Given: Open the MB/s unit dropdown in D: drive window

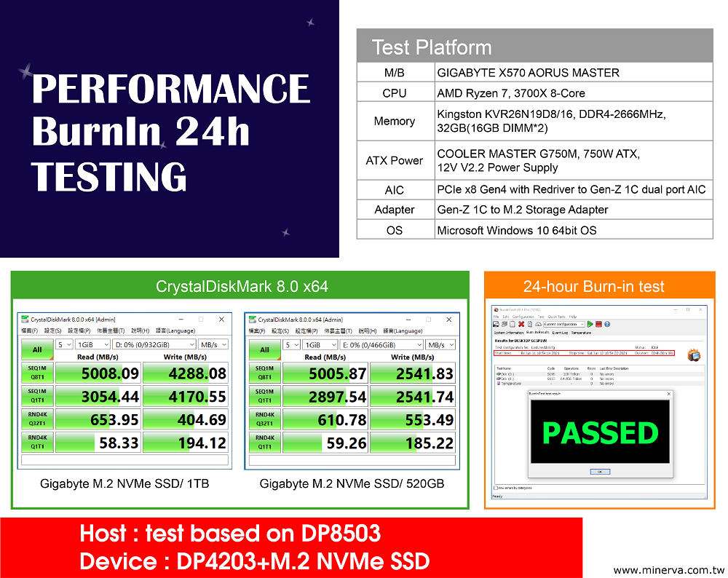Looking at the screenshot, I should coord(213,344).
